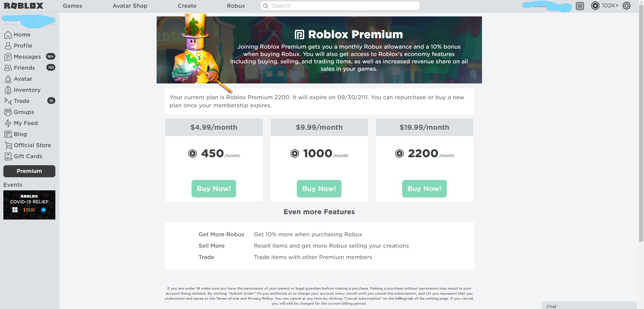Browse your Groups

click(23, 112)
